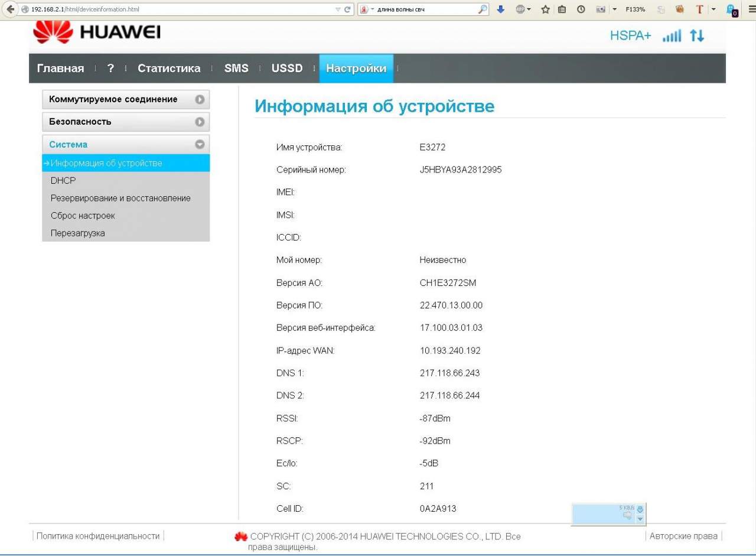Image resolution: width=756 pixels, height=556 pixels.
Task: Click the Huawei logo
Action: click(x=97, y=32)
